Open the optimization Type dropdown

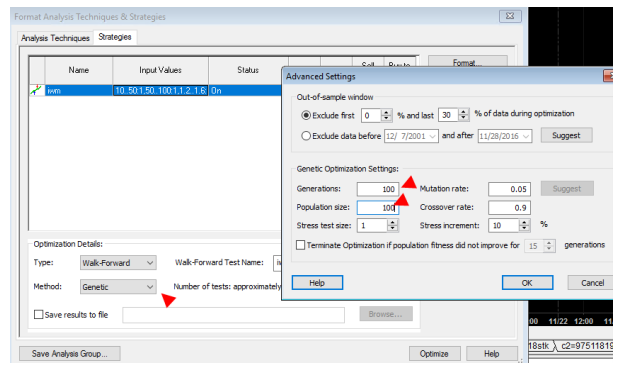tap(118, 263)
